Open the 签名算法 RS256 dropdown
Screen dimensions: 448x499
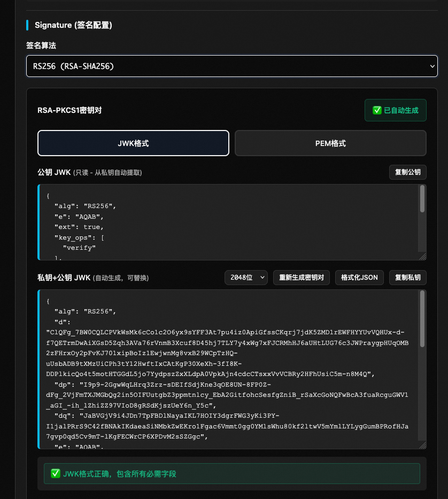pos(231,66)
